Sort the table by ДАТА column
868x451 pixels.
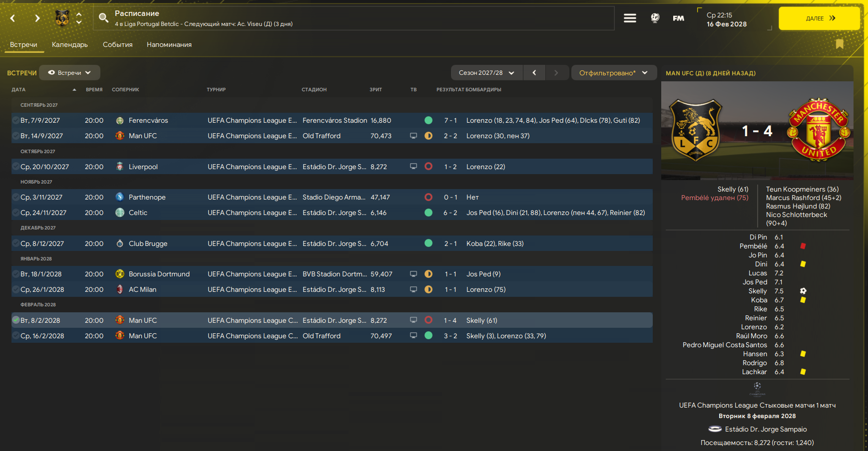coord(19,90)
